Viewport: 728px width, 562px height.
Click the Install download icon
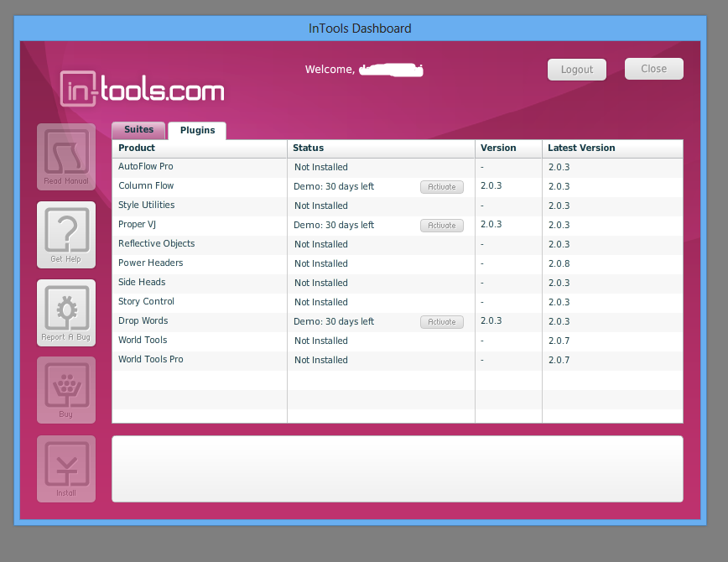pyautogui.click(x=66, y=469)
